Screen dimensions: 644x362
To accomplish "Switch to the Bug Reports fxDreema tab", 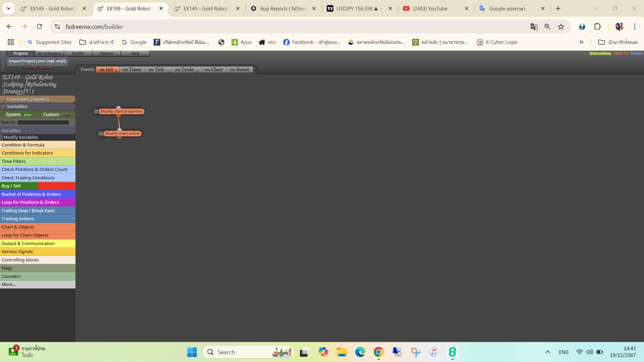I will 283,9.
